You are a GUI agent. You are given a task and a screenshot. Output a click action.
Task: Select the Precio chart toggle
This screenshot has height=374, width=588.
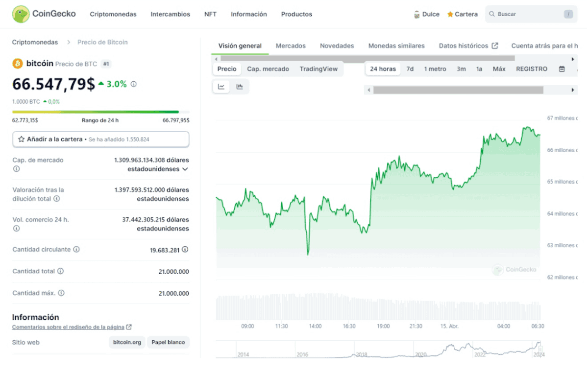(x=227, y=69)
